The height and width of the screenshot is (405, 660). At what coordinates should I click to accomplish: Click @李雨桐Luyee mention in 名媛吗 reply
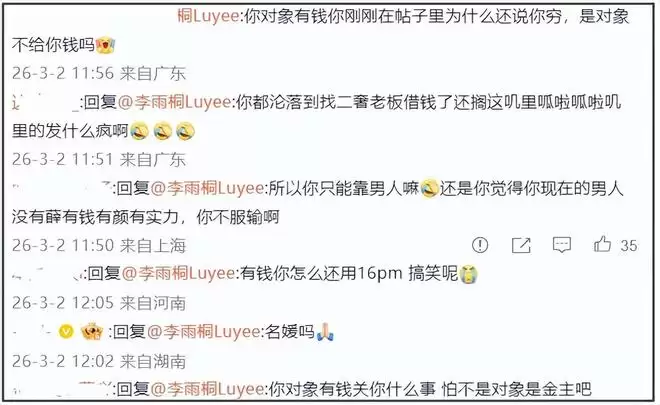pyautogui.click(x=203, y=332)
